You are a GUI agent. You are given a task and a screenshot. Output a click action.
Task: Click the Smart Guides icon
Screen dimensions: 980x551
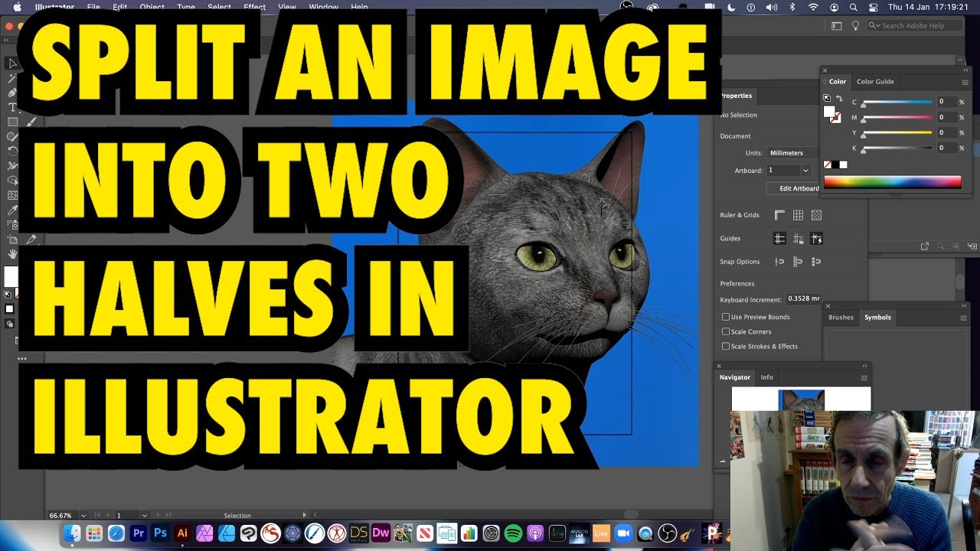(x=816, y=239)
